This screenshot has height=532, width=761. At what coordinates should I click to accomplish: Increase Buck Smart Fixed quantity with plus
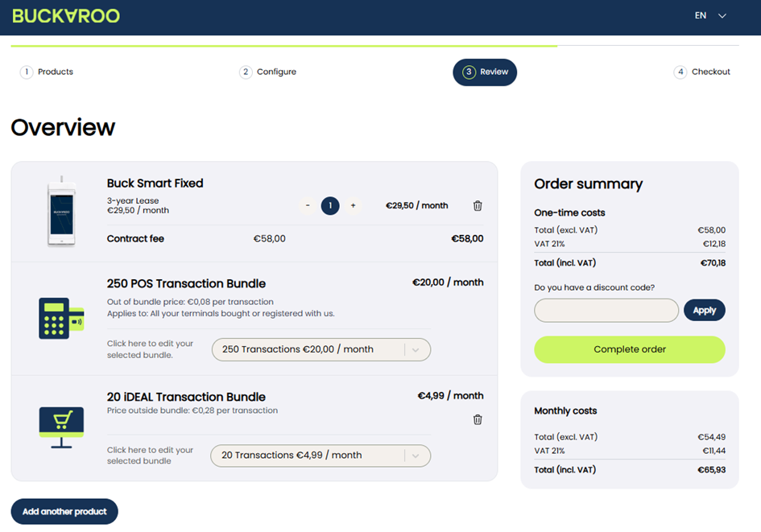coord(353,205)
